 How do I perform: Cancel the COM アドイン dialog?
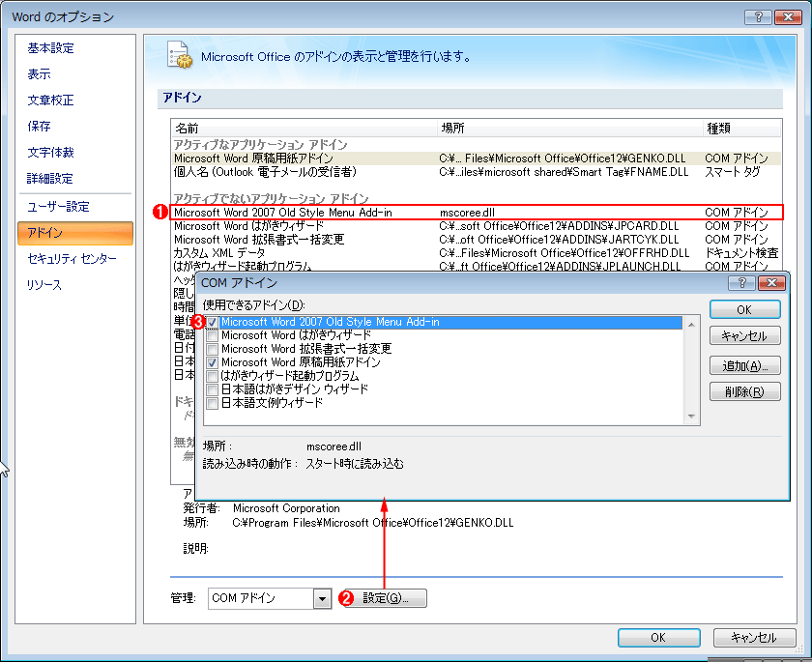(744, 336)
